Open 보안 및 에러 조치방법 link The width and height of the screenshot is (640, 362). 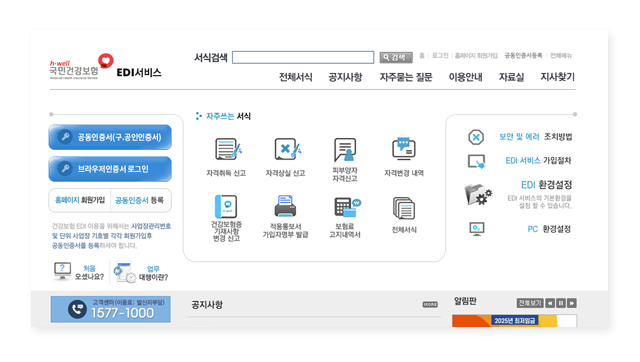535,137
